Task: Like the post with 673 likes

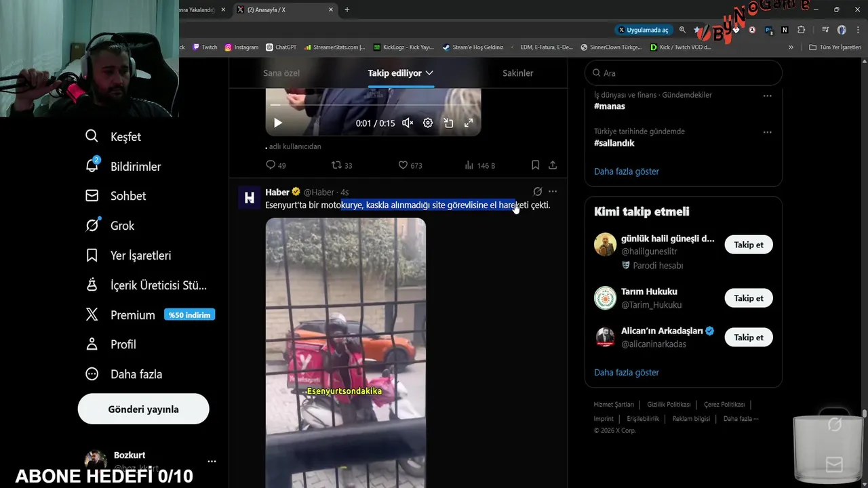Action: [410, 165]
